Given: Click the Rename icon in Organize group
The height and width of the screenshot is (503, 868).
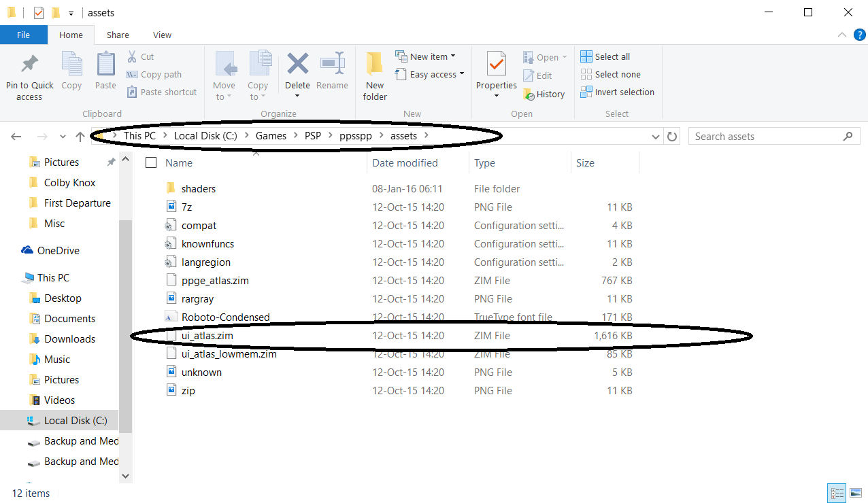Looking at the screenshot, I should [332, 65].
